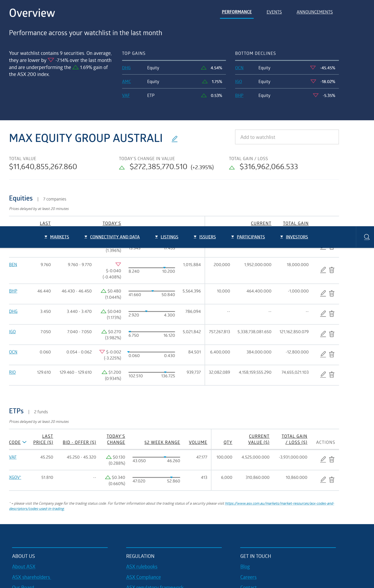
Task: Click the Total Value amount $11,640,855,267.860
Action: coord(43,167)
